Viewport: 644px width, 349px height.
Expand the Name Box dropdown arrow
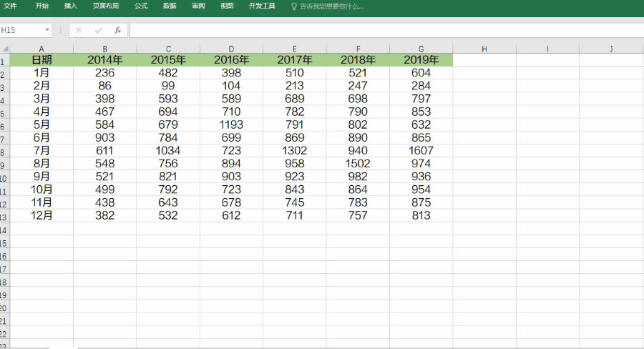[x=47, y=30]
